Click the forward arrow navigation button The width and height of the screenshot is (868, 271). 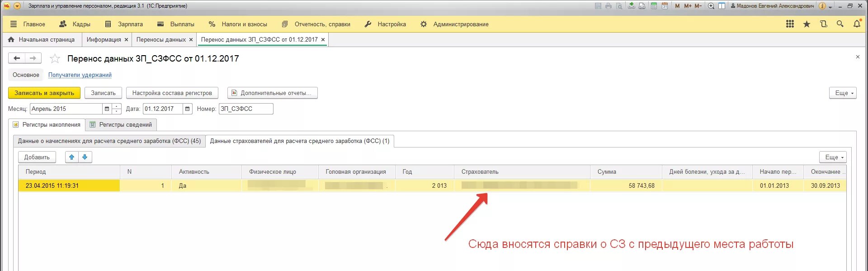click(33, 58)
